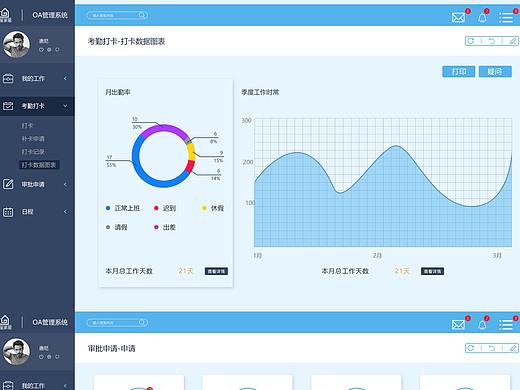520x390 pixels.
Task: Click refresh icon beside the 审批申请-申请 title
Action: pyautogui.click(x=471, y=348)
